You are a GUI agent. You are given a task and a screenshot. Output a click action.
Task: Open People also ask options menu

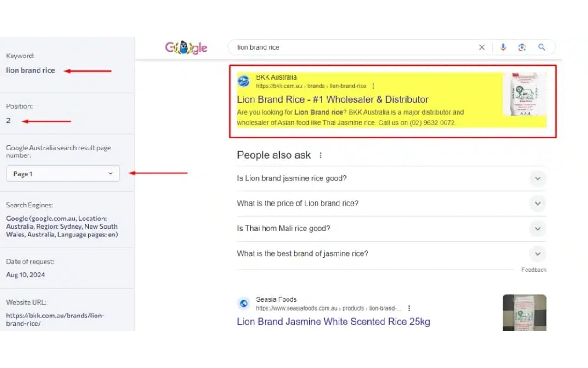[321, 155]
